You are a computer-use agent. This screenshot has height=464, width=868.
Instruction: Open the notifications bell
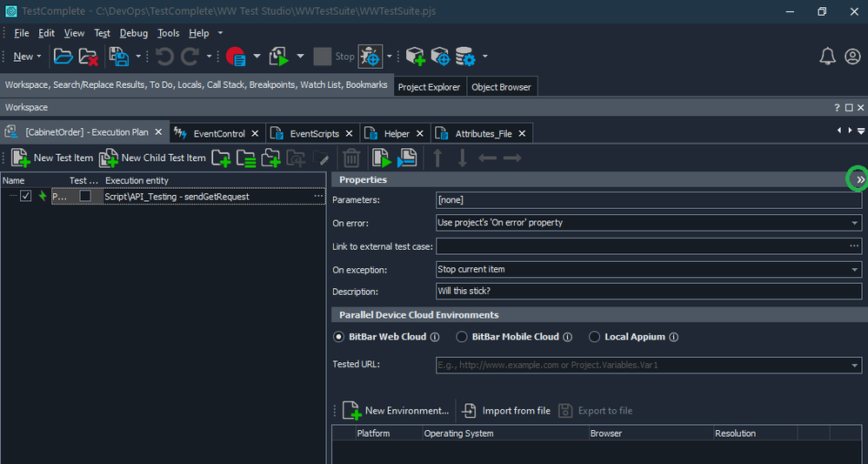(828, 57)
